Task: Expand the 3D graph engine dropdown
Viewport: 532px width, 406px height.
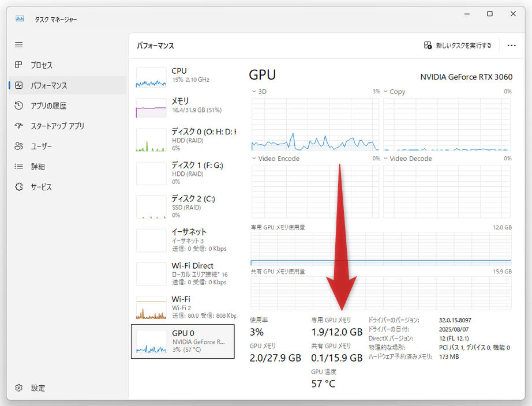Action: pos(254,92)
